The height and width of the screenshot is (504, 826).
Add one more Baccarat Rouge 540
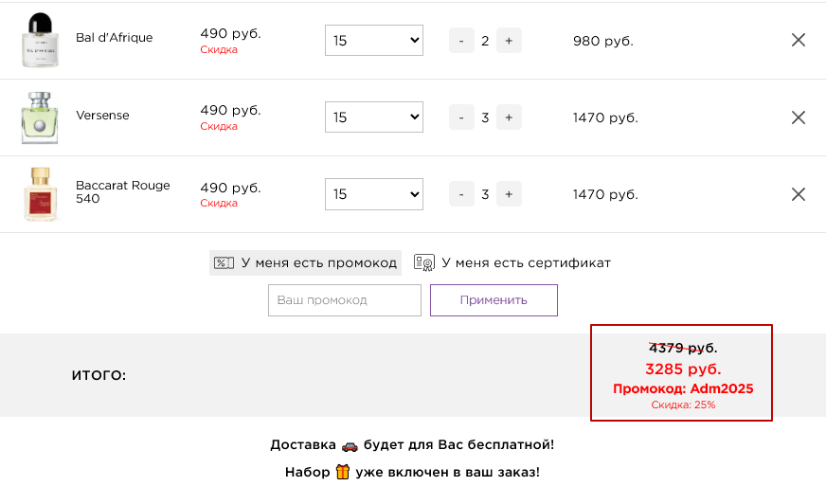tap(509, 194)
